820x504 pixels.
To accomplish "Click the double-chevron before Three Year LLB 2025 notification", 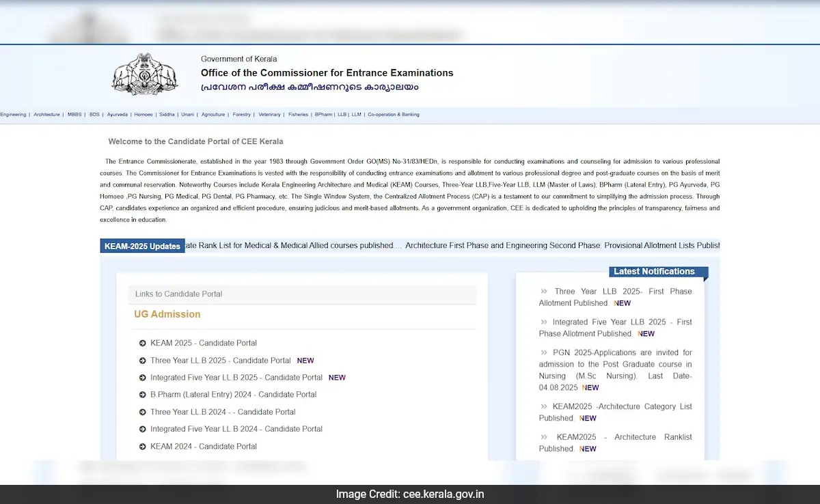I will pos(543,291).
